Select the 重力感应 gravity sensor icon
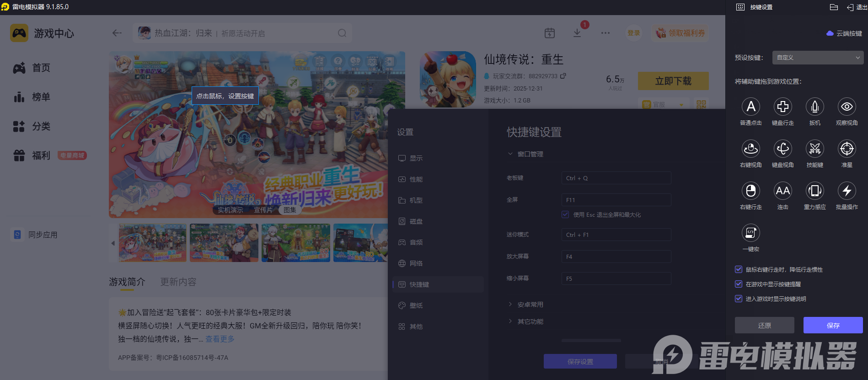 coord(815,191)
